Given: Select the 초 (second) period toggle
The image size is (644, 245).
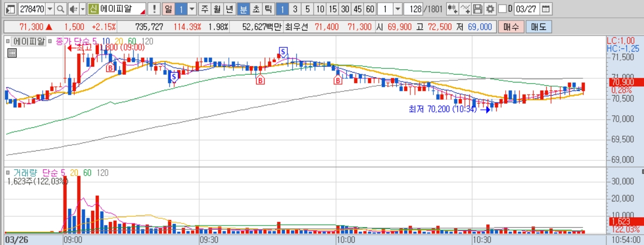Looking at the screenshot, I should click(x=255, y=9).
